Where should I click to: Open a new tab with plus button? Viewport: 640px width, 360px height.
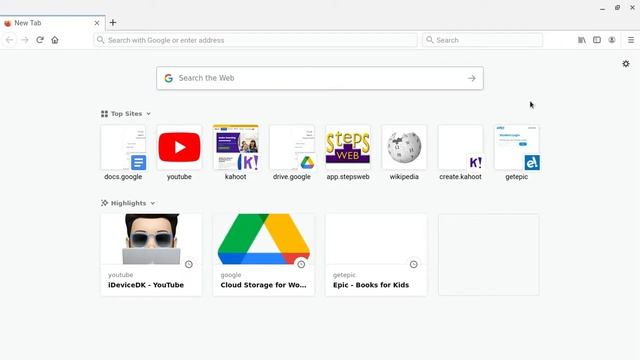pyautogui.click(x=113, y=23)
